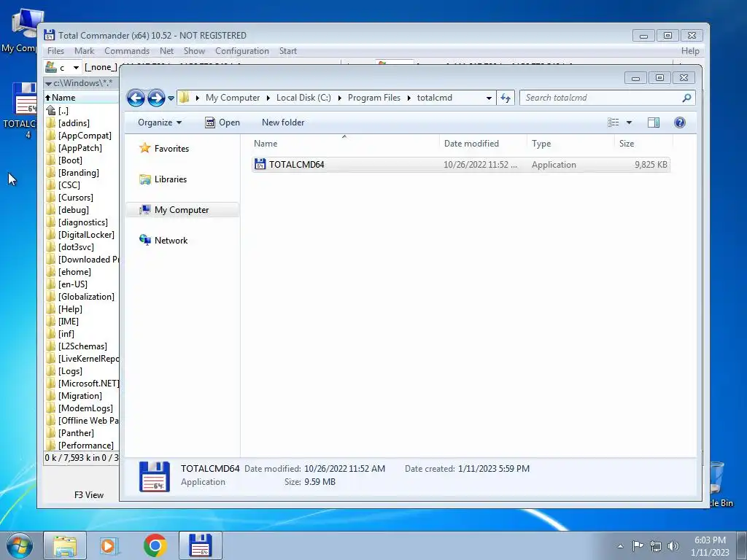Open Files menu in Total Commander
Image resolution: width=747 pixels, height=560 pixels.
[x=55, y=51]
